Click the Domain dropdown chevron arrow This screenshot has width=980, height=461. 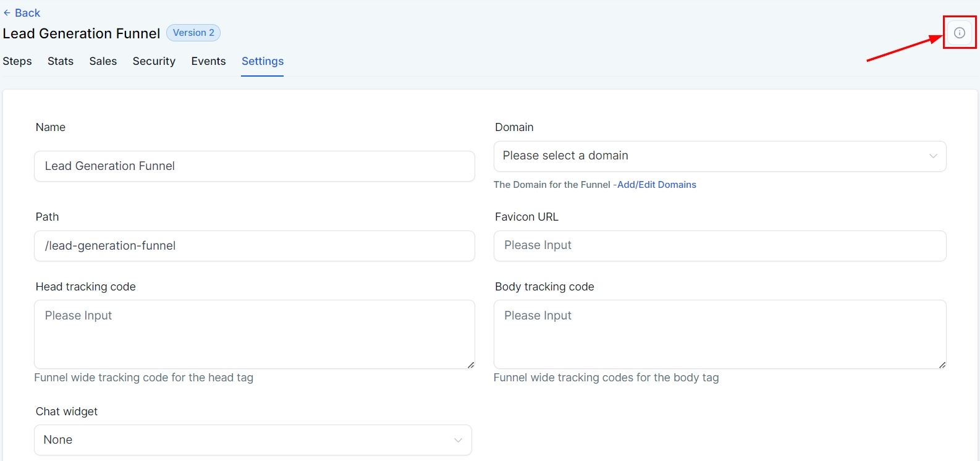(933, 156)
